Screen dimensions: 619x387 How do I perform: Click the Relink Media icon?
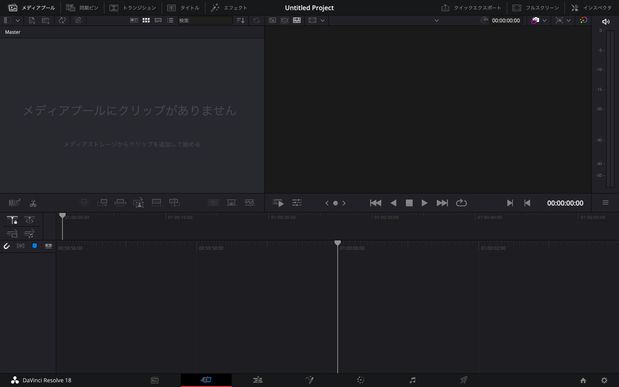(78, 20)
